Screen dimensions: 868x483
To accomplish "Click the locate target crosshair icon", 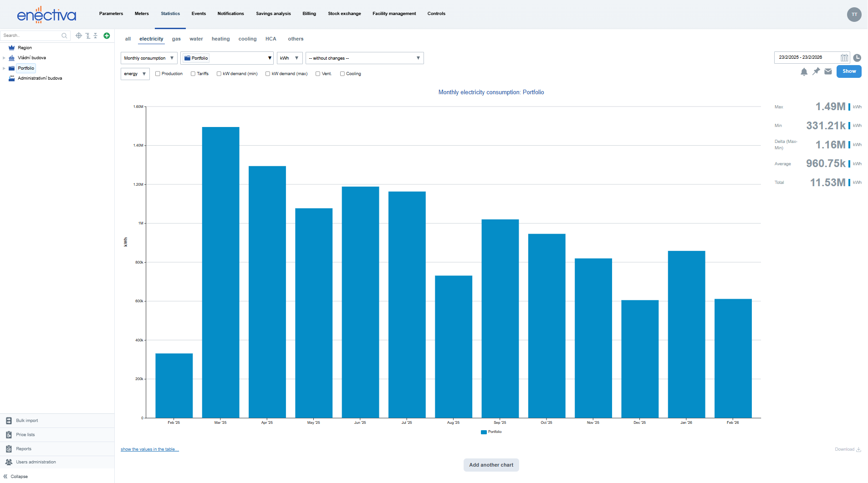I will click(x=79, y=36).
